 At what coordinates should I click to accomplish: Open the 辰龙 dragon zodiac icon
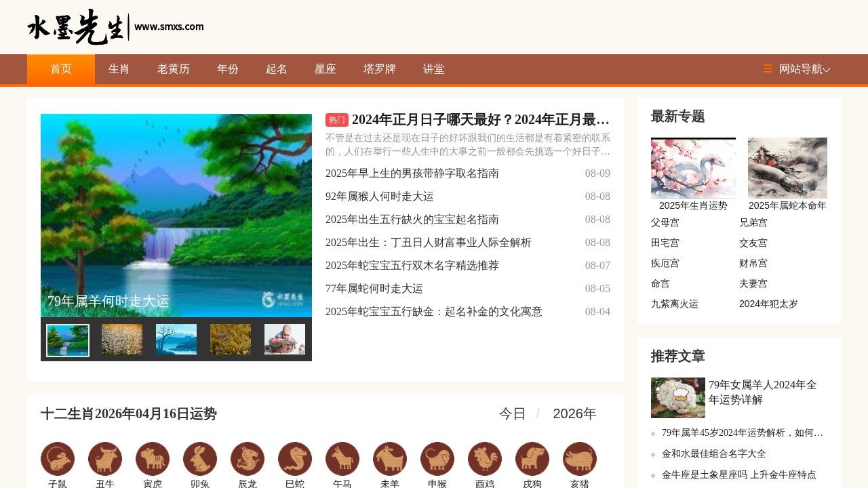(x=248, y=458)
